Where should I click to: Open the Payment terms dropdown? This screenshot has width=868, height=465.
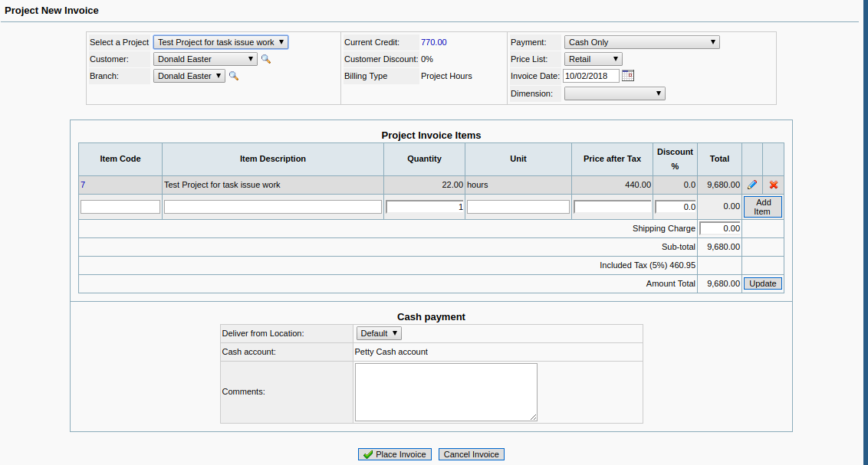pyautogui.click(x=642, y=42)
